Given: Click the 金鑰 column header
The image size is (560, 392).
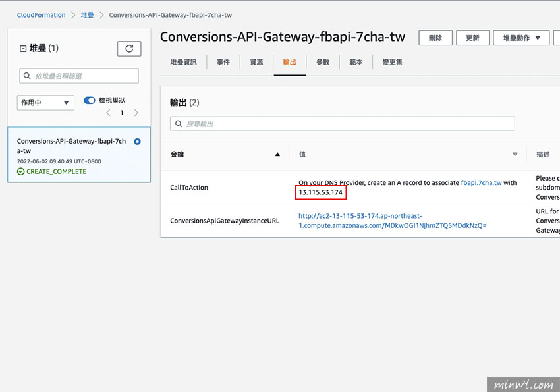Looking at the screenshot, I should pos(177,154).
